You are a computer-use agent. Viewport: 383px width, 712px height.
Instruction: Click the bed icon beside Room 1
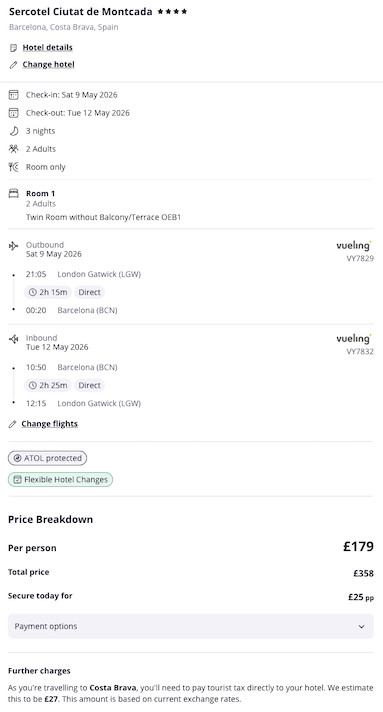point(14,194)
